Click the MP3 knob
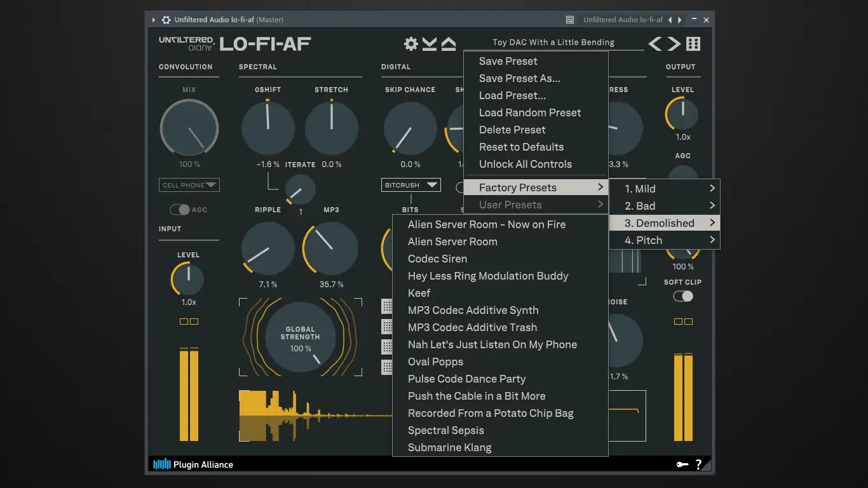Screen dimensions: 868x488 point(331,248)
